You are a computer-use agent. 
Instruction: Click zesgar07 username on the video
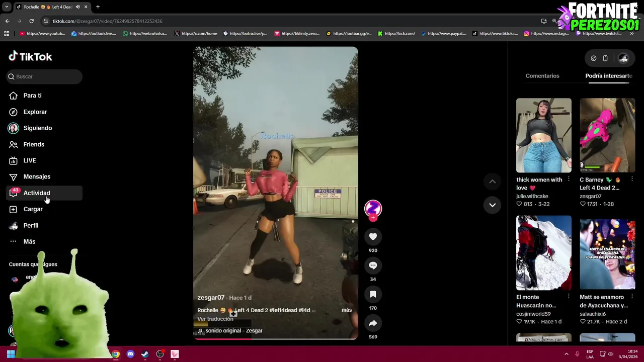point(211,298)
